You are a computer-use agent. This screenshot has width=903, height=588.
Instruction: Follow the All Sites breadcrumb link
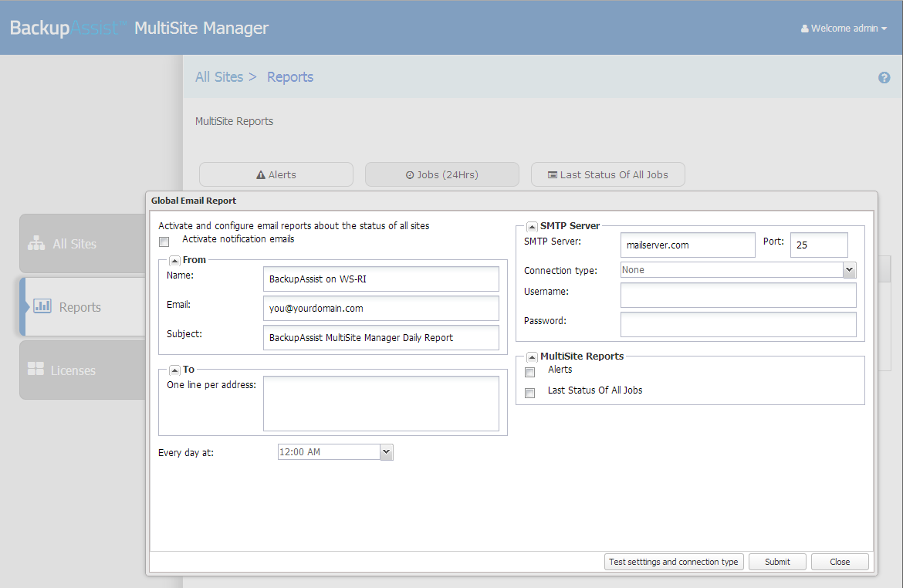point(219,77)
